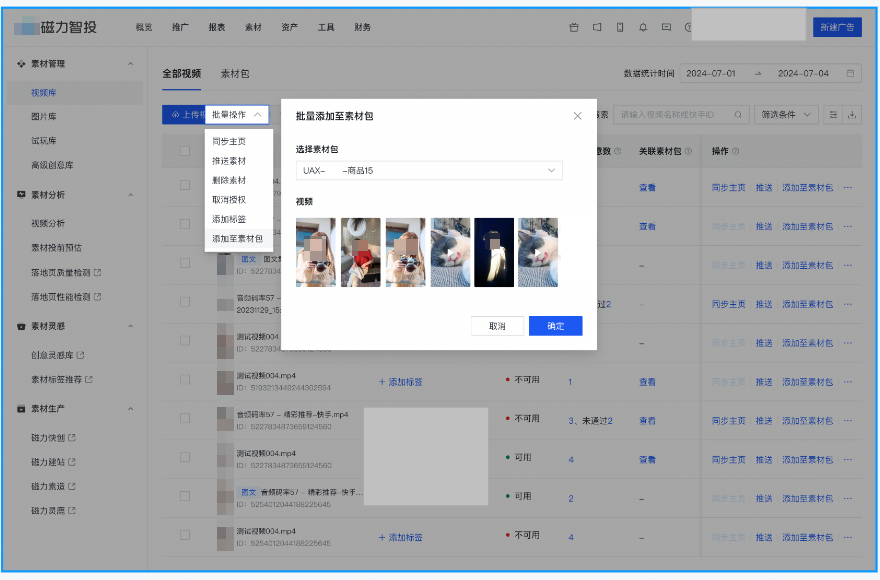880x580 pixels.
Task: Check the bottom row 测试视频004.mp4 checkbox
Action: (x=185, y=537)
